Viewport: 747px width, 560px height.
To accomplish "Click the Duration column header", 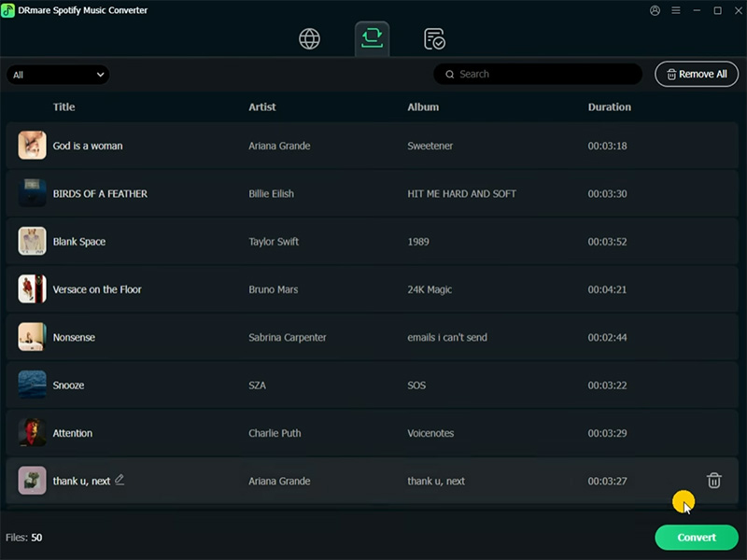I will pos(610,107).
